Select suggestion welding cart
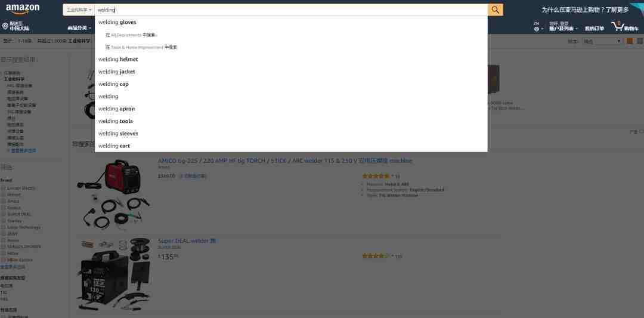This screenshot has width=644, height=318. pos(291,146)
